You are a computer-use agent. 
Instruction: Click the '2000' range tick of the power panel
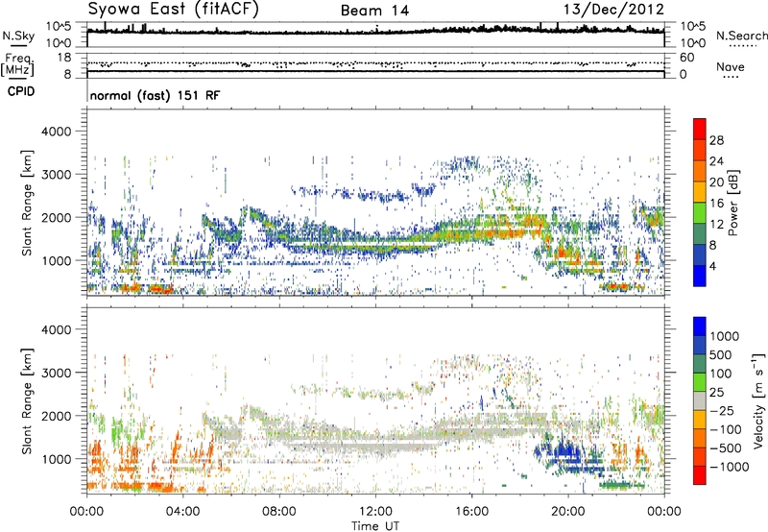click(57, 217)
